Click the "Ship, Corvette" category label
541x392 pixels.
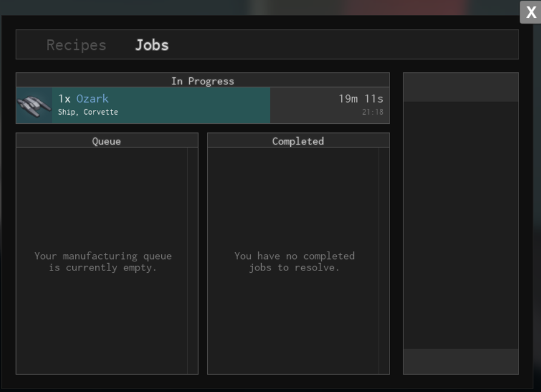coord(88,112)
